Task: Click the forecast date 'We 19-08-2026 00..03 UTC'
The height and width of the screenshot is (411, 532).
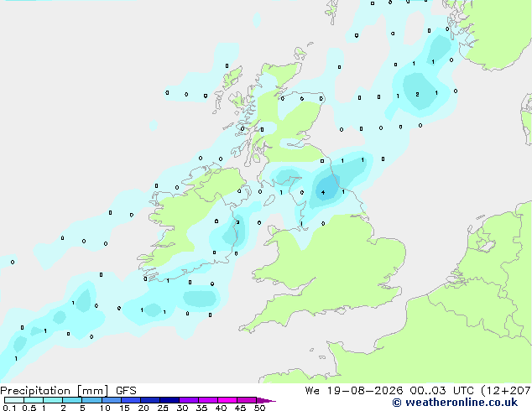Action: pos(392,391)
